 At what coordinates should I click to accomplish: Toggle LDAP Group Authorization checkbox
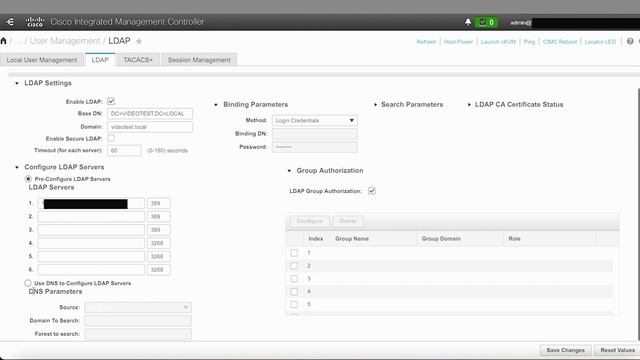click(x=372, y=191)
